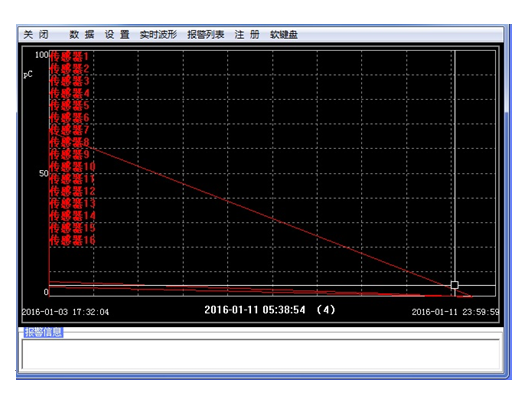Viewport: 527px width, 399px height.
Task: Select the 传感器16 legend label
Action: (x=73, y=240)
